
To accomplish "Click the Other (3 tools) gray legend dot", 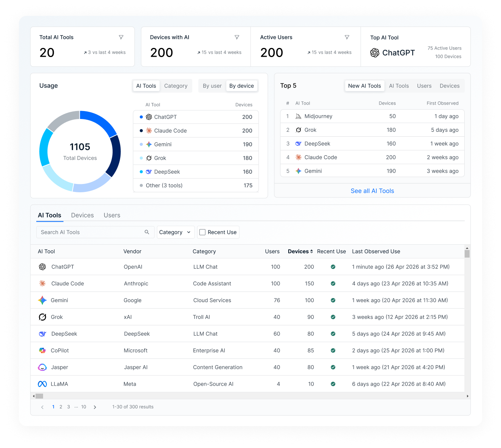I will [141, 185].
